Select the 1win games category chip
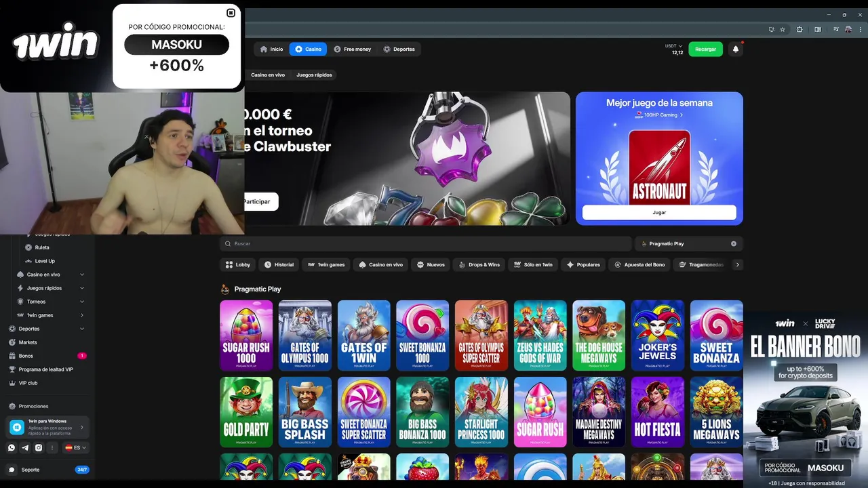 click(325, 264)
